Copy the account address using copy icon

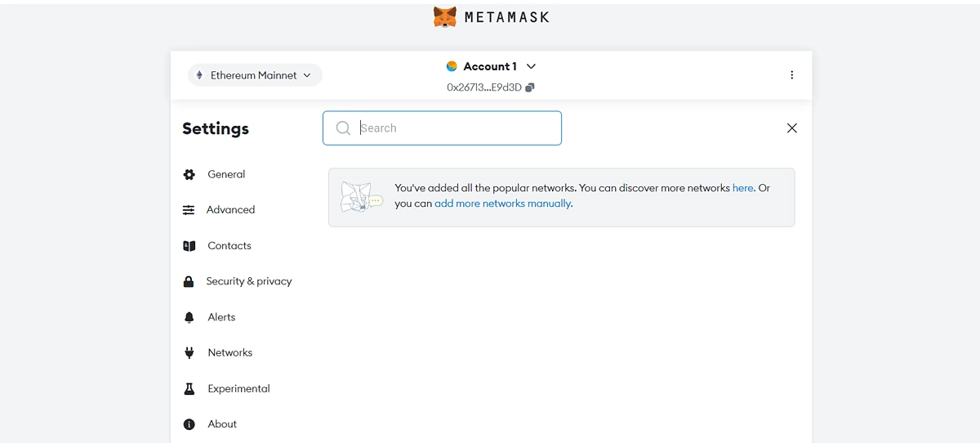tap(530, 87)
